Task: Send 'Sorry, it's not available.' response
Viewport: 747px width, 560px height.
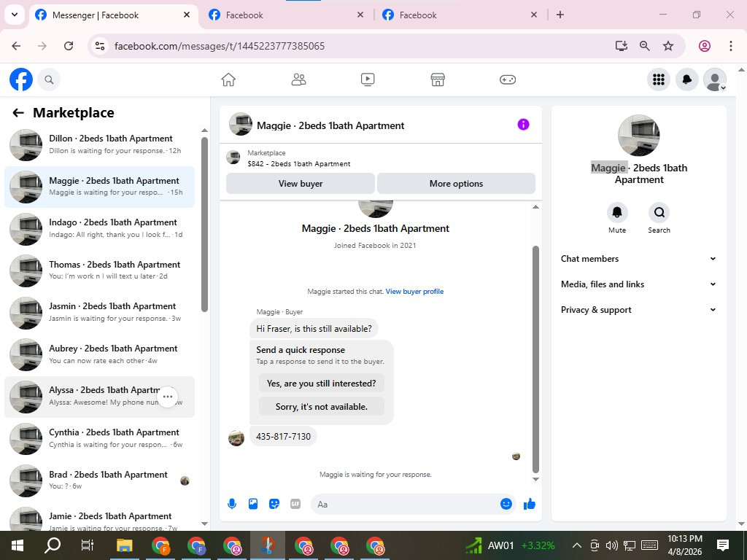Action: tap(322, 407)
